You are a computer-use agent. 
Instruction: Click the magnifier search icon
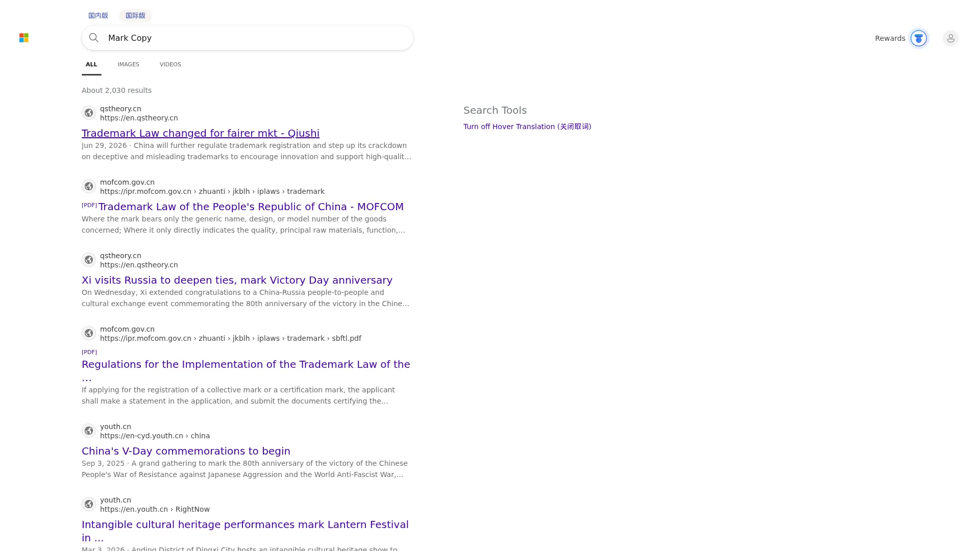pyautogui.click(x=94, y=38)
